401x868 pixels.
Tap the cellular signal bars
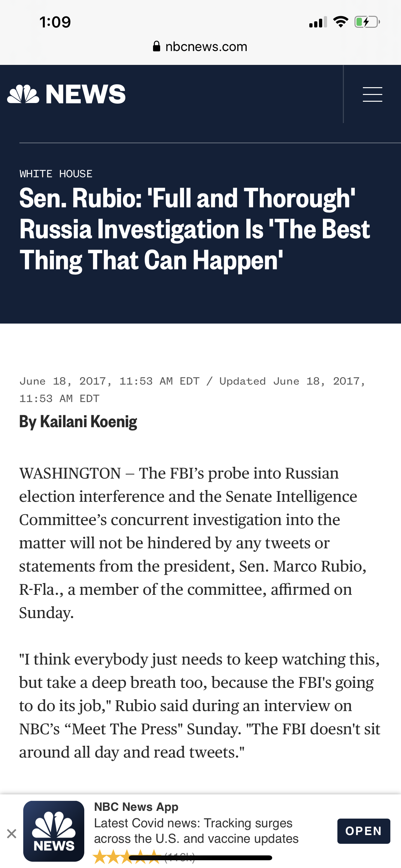318,22
